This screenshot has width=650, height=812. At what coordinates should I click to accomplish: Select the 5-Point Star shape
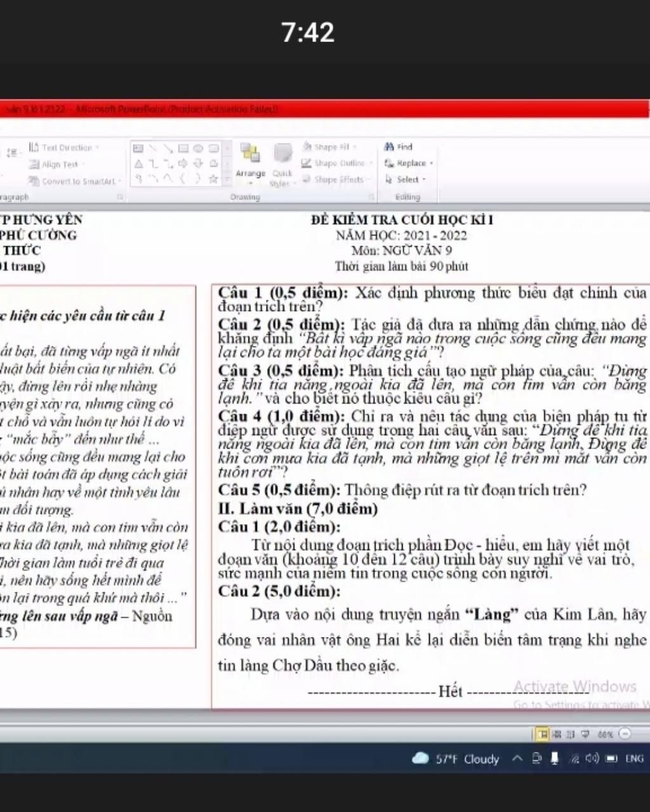214,180
